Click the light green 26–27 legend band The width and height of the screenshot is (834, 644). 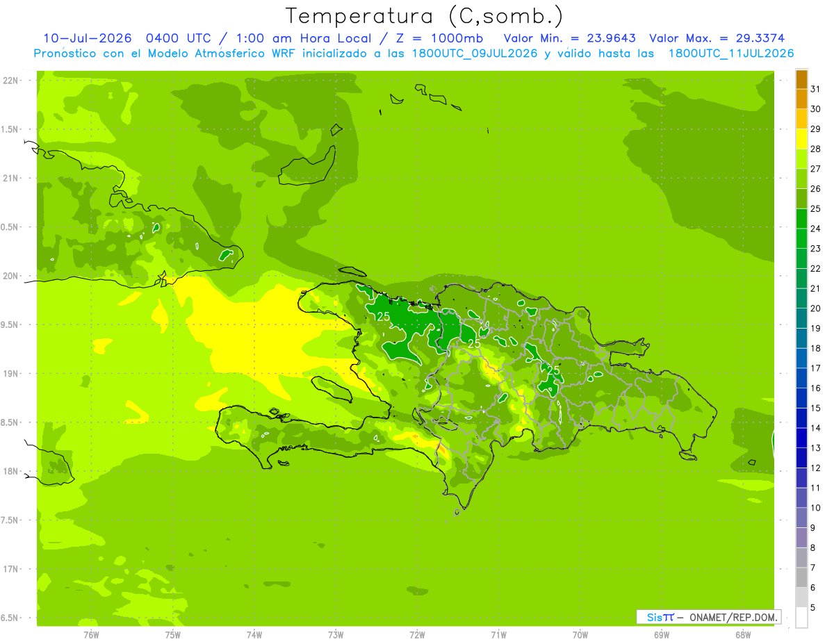(801, 179)
